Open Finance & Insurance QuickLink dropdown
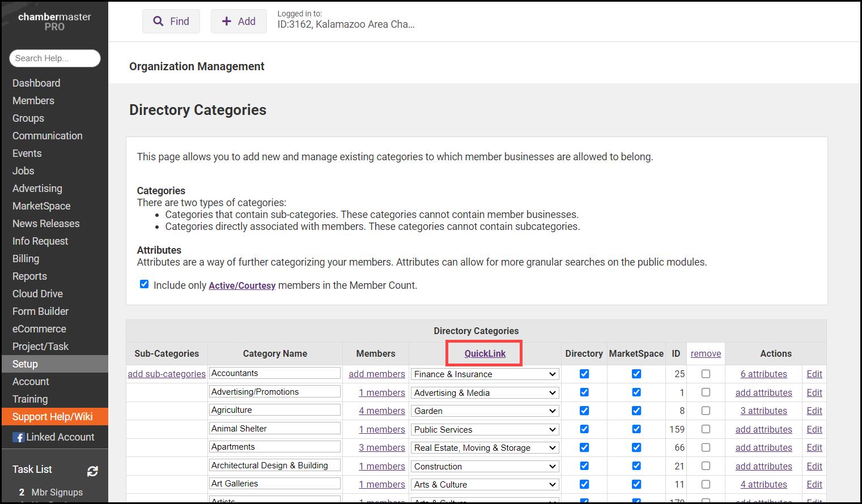The image size is (862, 504). (485, 374)
